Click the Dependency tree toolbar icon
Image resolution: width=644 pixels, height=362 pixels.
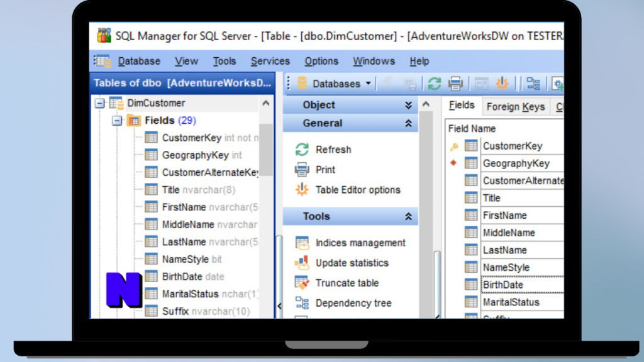click(x=533, y=84)
